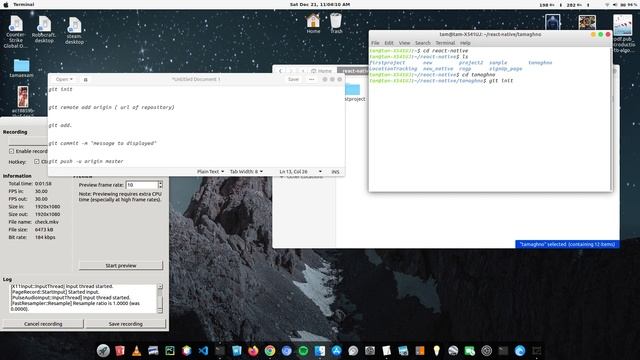Click the top bar clock date

[x=320, y=4]
